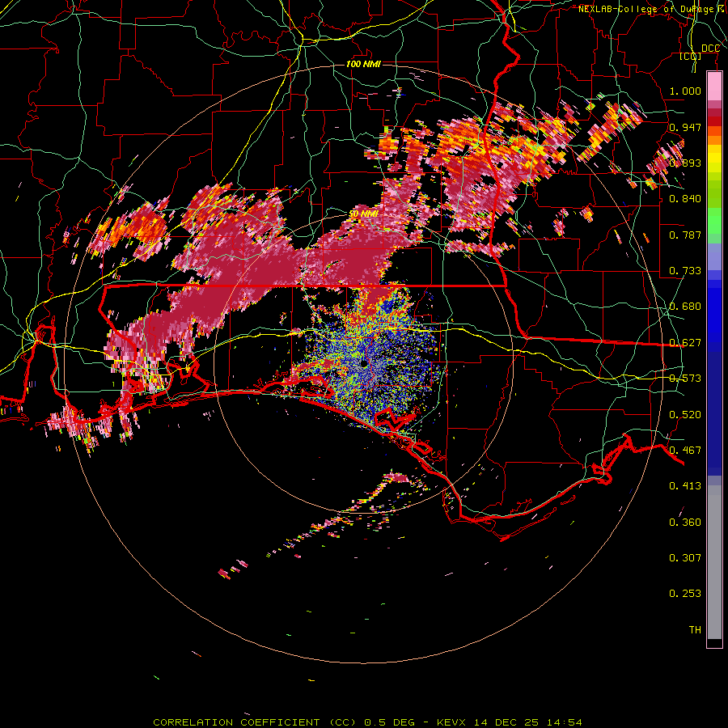
Task: Click the DCC label above the color scale
Action: (x=710, y=49)
